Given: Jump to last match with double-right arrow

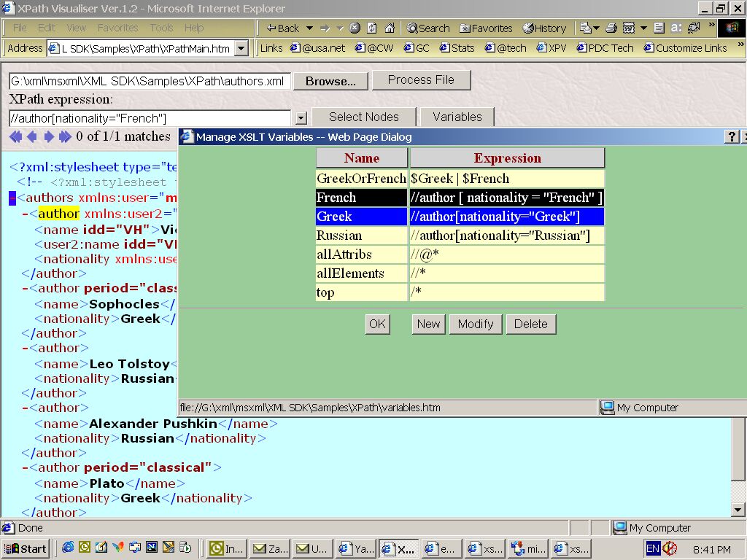Looking at the screenshot, I should click(x=65, y=137).
